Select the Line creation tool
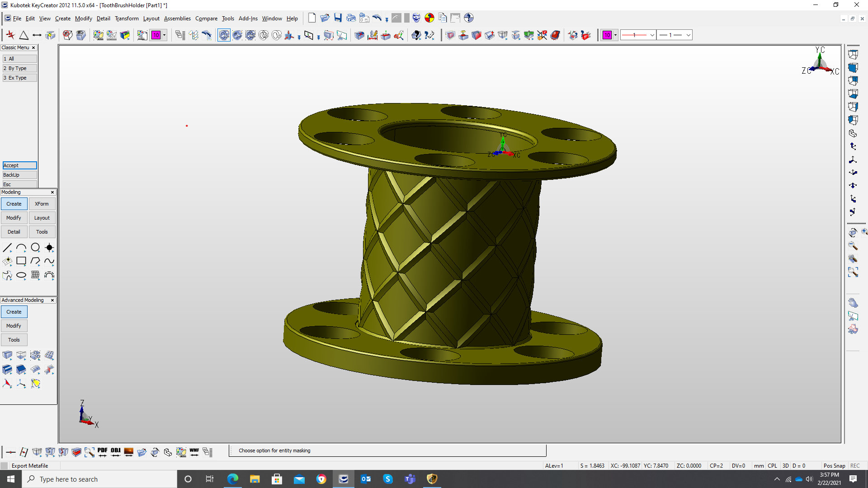This screenshot has width=868, height=488. coord(7,247)
